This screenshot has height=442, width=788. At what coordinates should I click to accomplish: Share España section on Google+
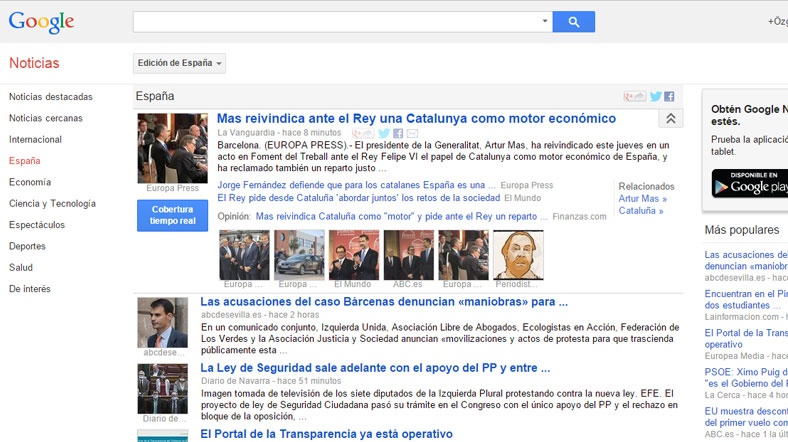[634, 96]
